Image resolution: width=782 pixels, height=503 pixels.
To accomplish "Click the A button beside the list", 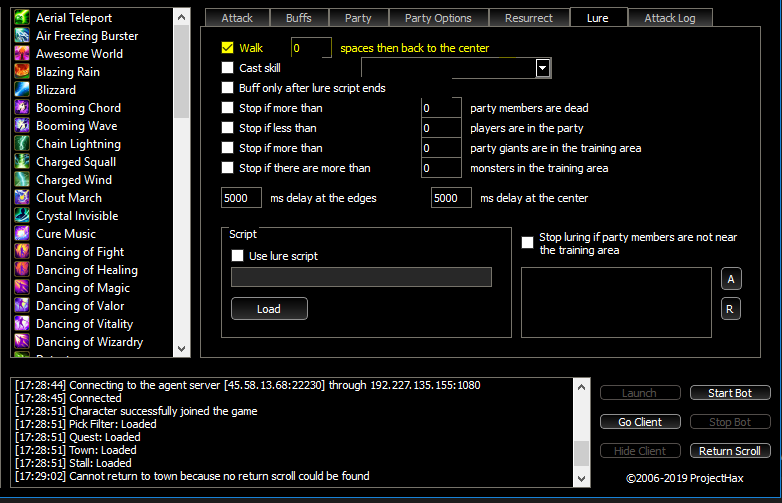I will point(730,279).
